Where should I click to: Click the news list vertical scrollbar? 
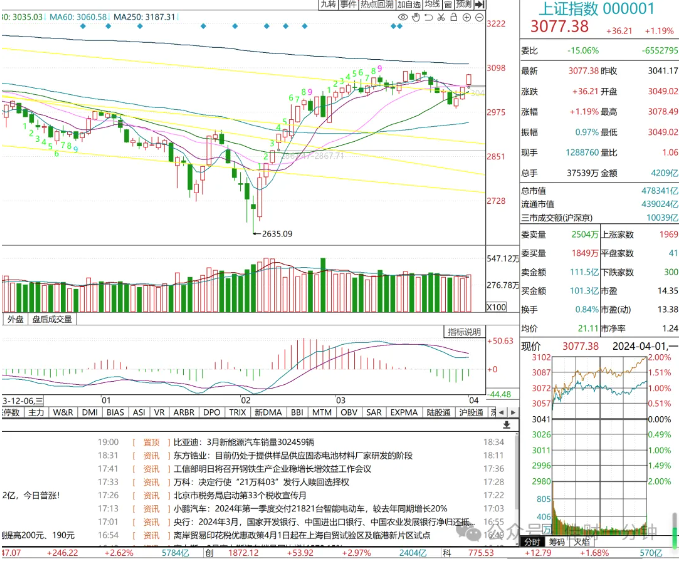[516, 474]
